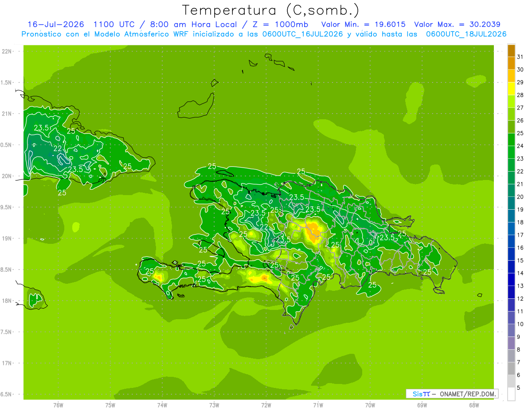532x411 pixels.
Task: Click the '22' contour label over Cuba
Action: (x=58, y=149)
